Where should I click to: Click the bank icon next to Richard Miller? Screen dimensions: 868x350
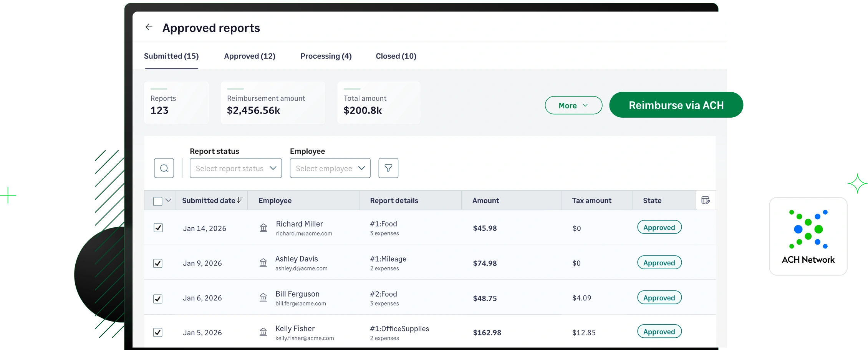point(263,228)
